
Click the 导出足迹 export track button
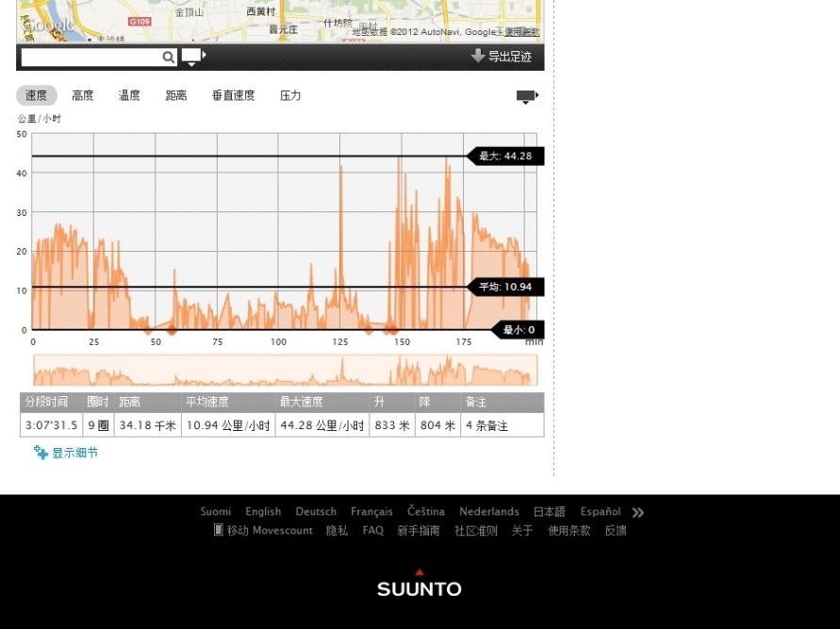(502, 57)
